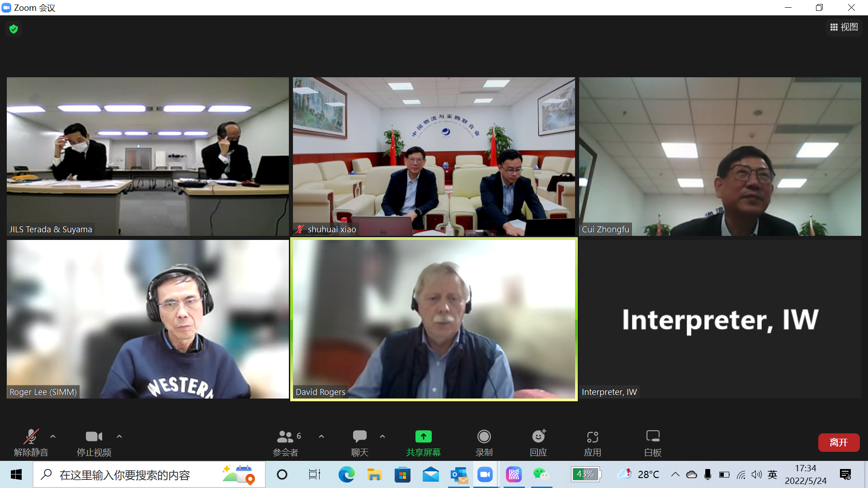Start recording with the record icon

[x=484, y=436]
